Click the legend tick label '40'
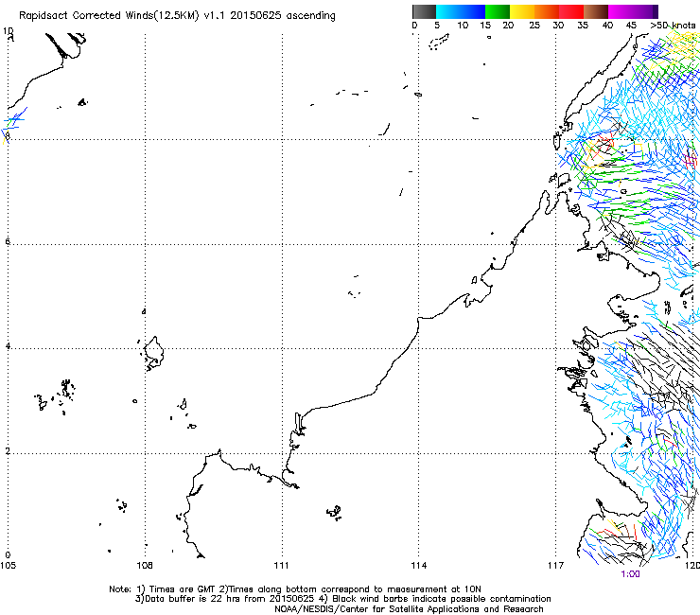Viewport: 700px width, 615px height. click(607, 26)
